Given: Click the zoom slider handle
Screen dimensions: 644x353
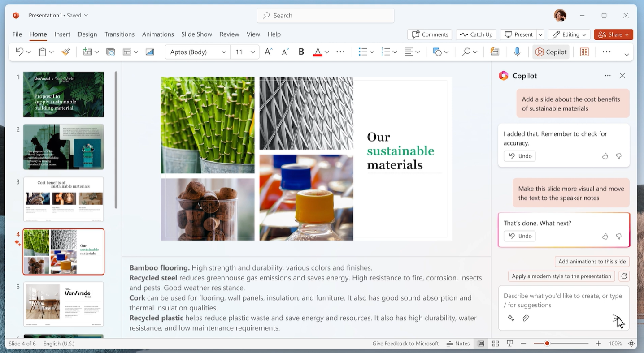Looking at the screenshot, I should click(547, 344).
